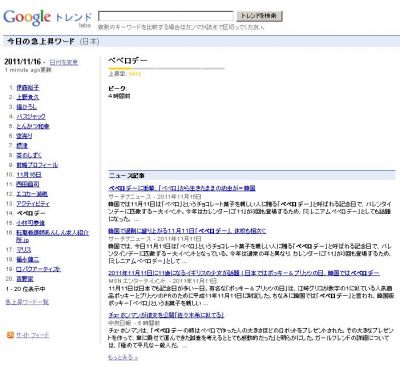Viewport: 400px width, 366px height.
Task: Open the rank 17 trending keyword link
Action: (24, 249)
